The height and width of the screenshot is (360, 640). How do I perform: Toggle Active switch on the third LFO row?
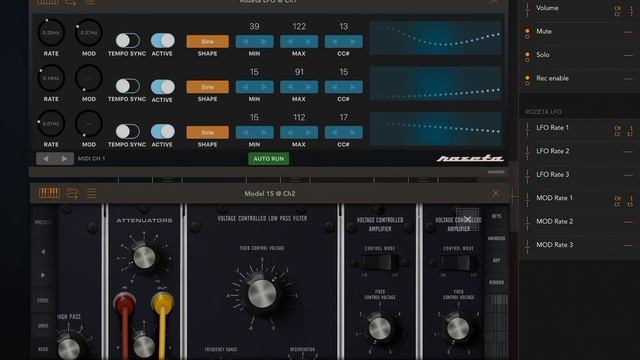(x=162, y=131)
